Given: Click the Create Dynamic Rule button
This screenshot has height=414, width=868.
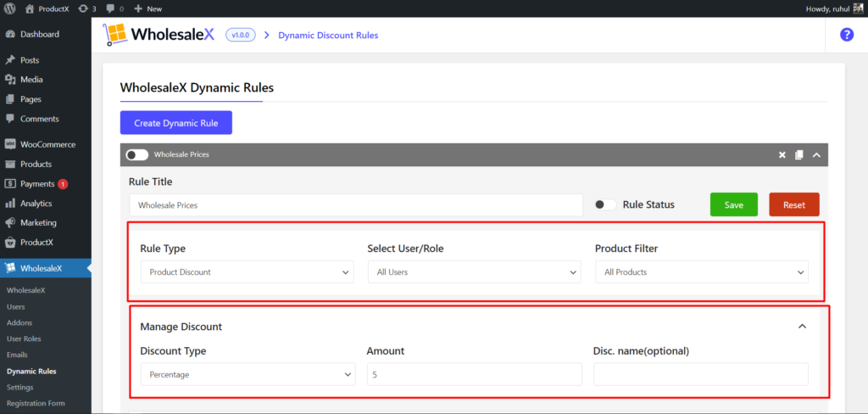Looking at the screenshot, I should click(176, 123).
